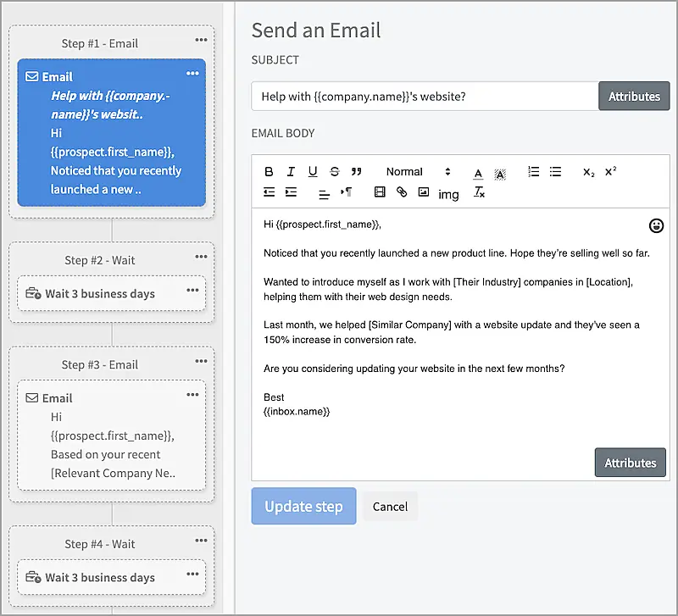Insert an image into the email body
Viewport: 678px width, 616px height.
425,192
